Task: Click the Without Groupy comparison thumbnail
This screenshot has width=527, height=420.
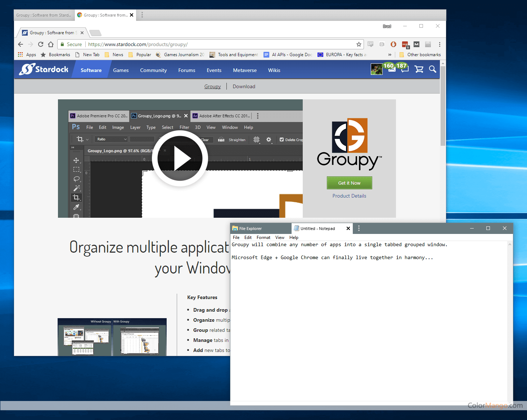Action: point(85,338)
